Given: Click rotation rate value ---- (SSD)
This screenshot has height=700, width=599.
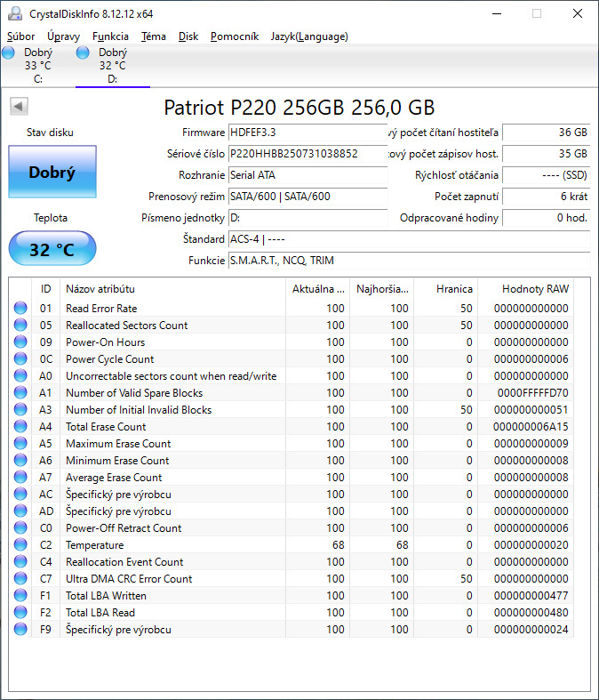Looking at the screenshot, I should point(547,175).
